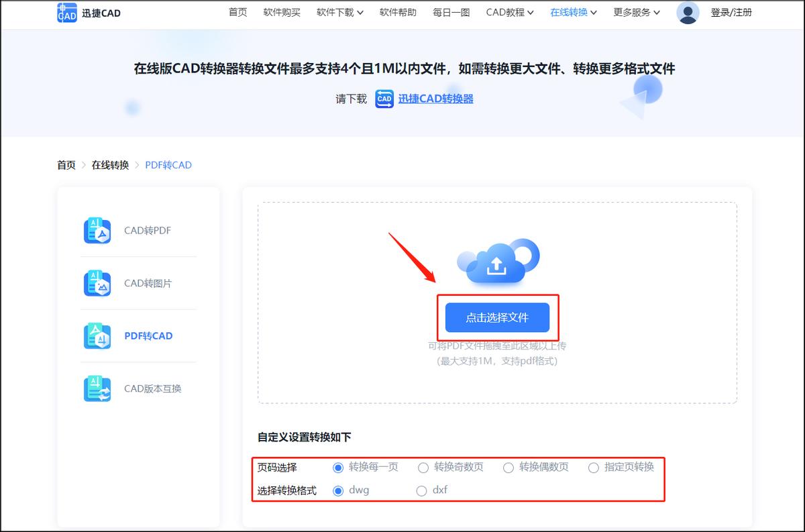This screenshot has height=532, width=805.
Task: Open the 软件下载 dropdown menu
Action: coord(335,11)
